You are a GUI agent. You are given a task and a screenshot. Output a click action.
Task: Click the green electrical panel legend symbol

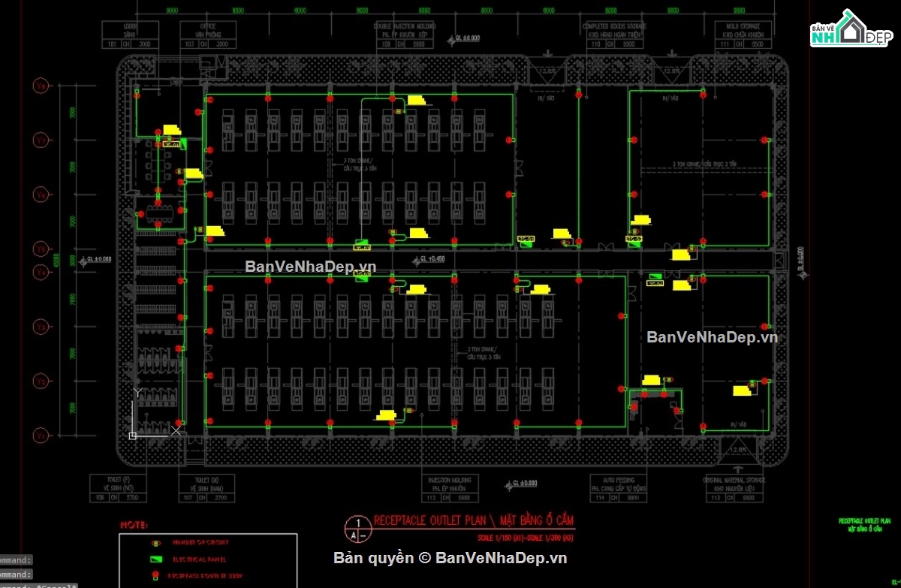pos(157,559)
